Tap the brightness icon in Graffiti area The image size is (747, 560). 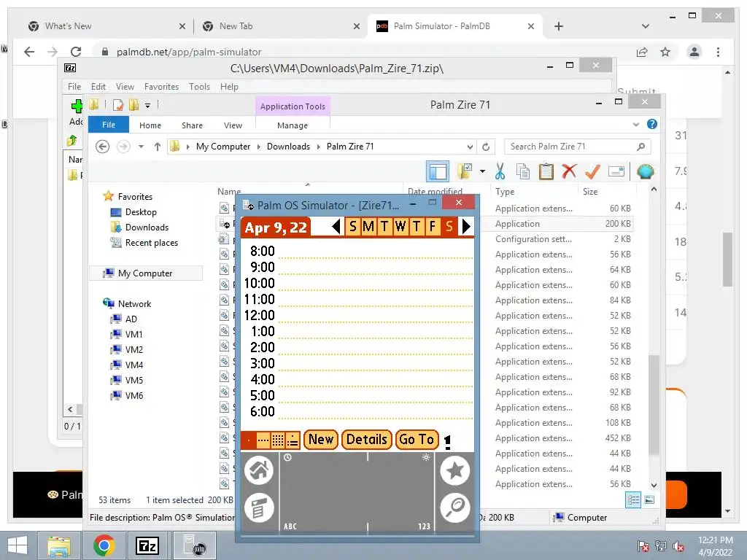click(426, 457)
